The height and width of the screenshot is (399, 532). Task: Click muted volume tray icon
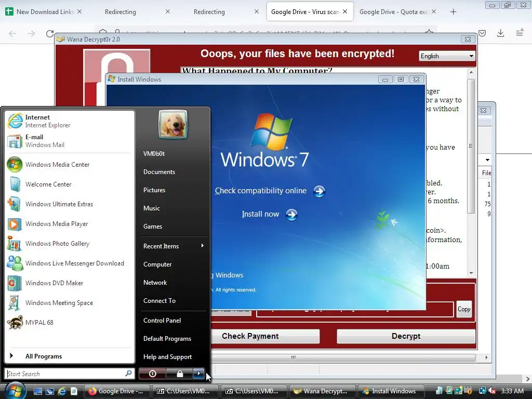pos(491,391)
